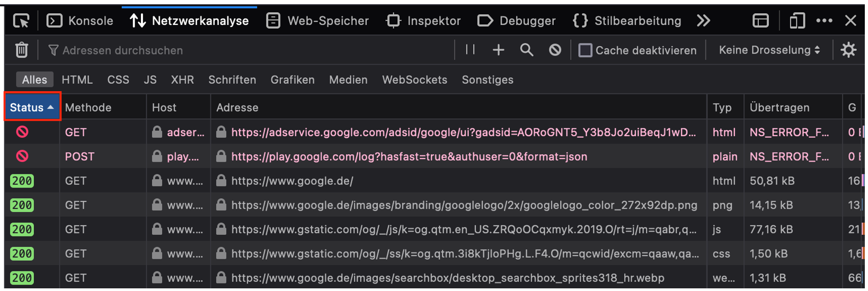This screenshot has height=291, width=868.
Task: Show more tools via double chevron
Action: [703, 21]
